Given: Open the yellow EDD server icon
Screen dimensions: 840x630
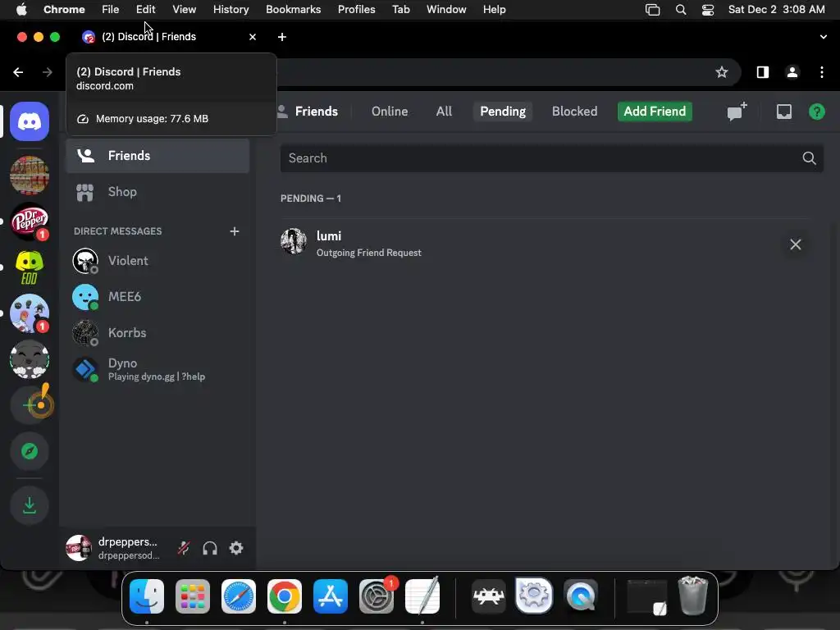Looking at the screenshot, I should [x=30, y=267].
